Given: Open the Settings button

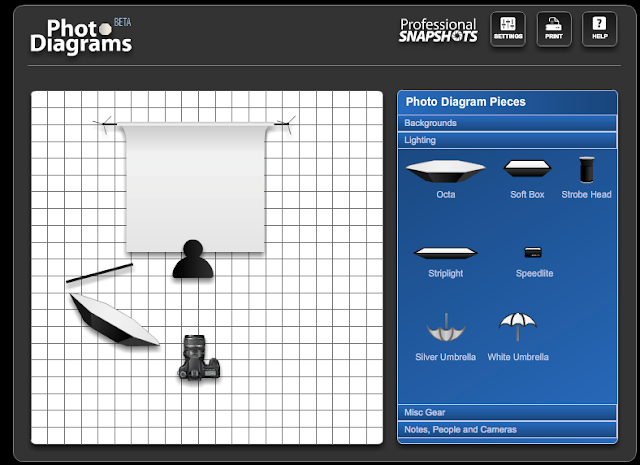Looking at the screenshot, I should click(x=508, y=29).
